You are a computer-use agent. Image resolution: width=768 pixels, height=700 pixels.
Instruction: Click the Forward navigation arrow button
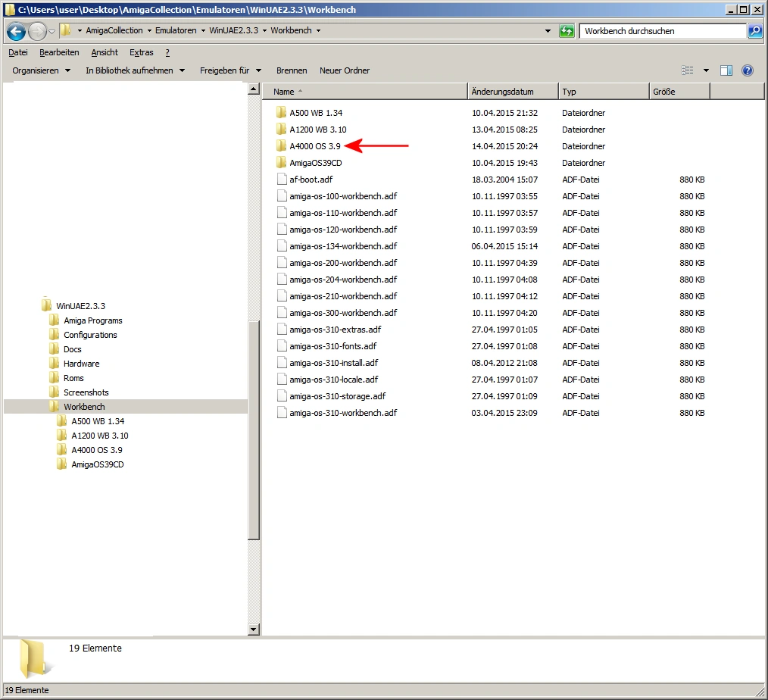point(37,31)
